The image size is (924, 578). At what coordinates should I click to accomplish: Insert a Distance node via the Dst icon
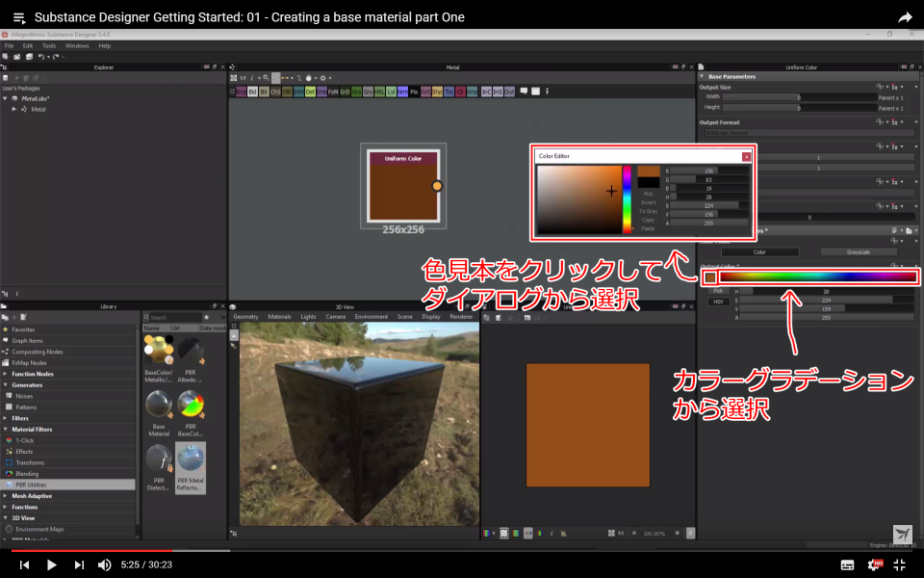pyautogui.click(x=310, y=92)
